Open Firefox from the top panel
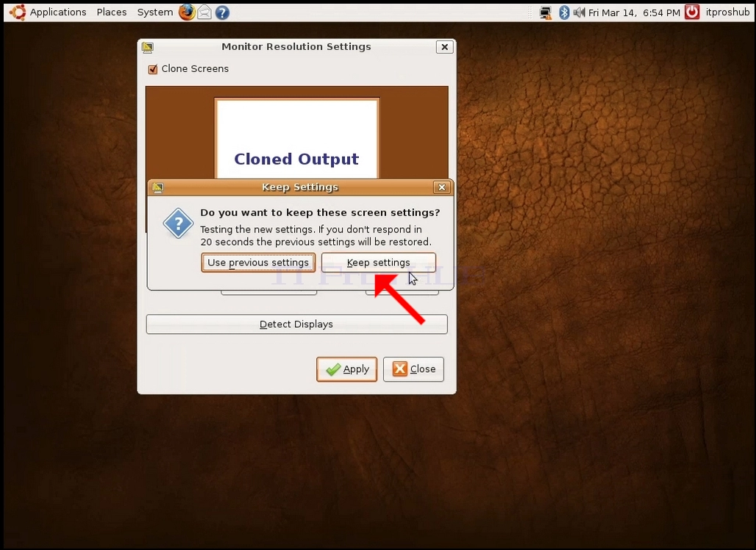The image size is (756, 550). click(x=187, y=12)
